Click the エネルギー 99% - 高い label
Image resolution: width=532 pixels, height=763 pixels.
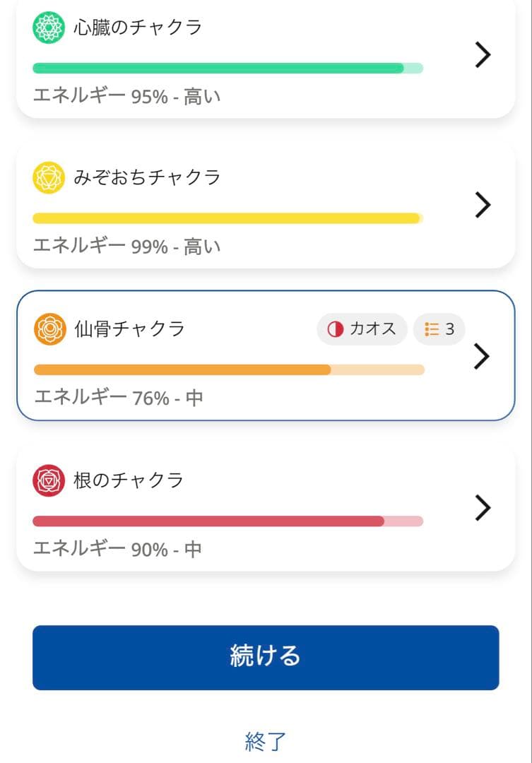[x=127, y=246]
